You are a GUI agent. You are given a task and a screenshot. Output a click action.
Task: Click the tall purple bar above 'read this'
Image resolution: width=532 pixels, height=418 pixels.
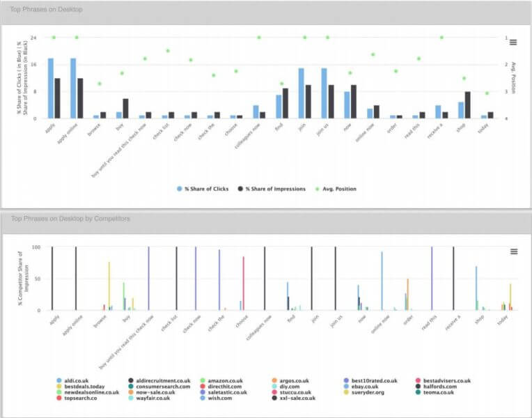point(432,279)
